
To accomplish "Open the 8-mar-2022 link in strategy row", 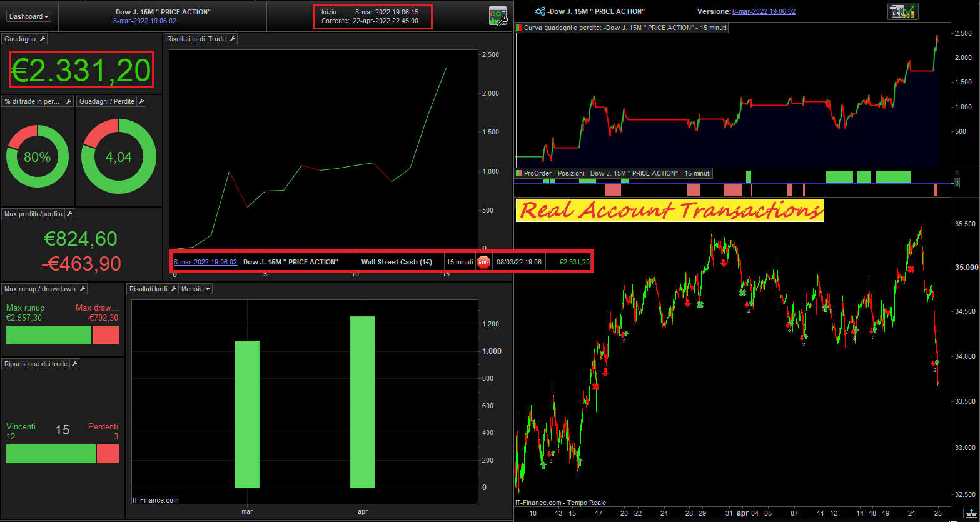I will [x=205, y=262].
